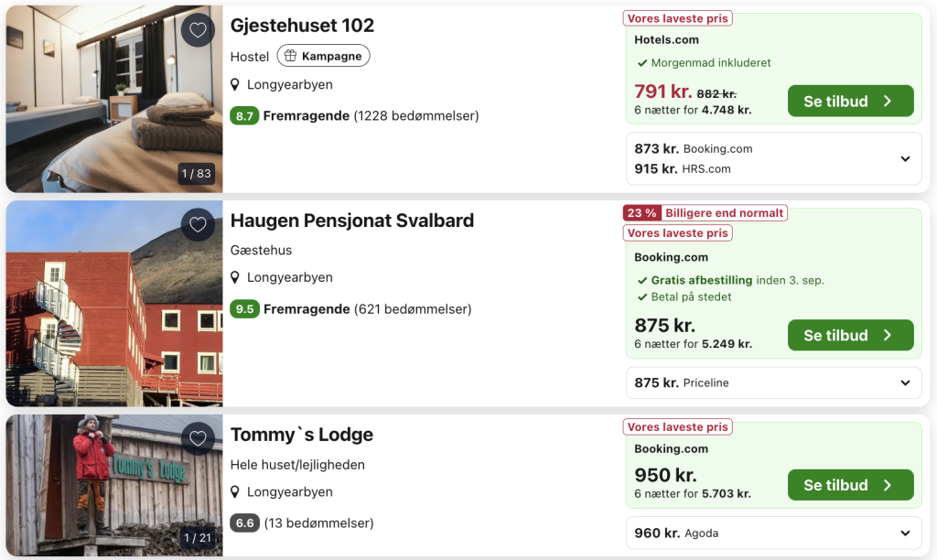The height and width of the screenshot is (560, 937).
Task: Click the location pin under Gæstehus
Action: click(235, 277)
